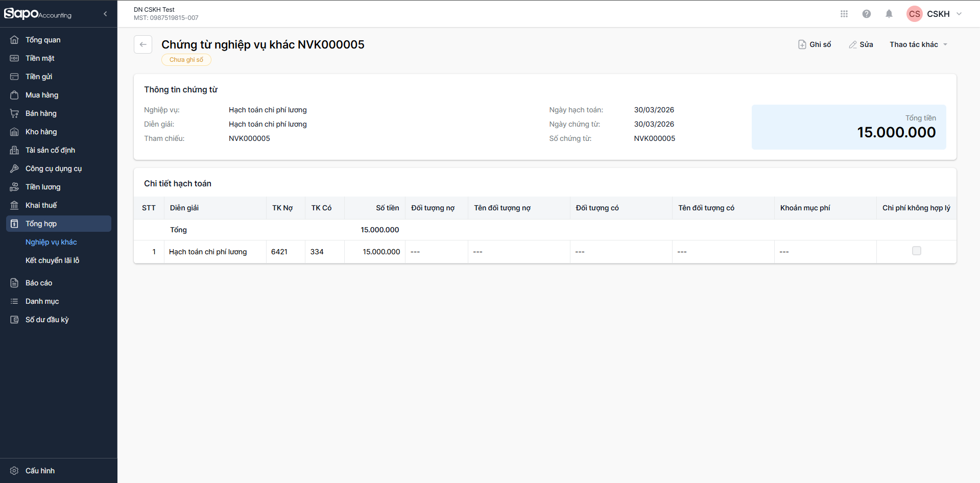Click the Công cụ dụng cụ wrench icon

[14, 168]
